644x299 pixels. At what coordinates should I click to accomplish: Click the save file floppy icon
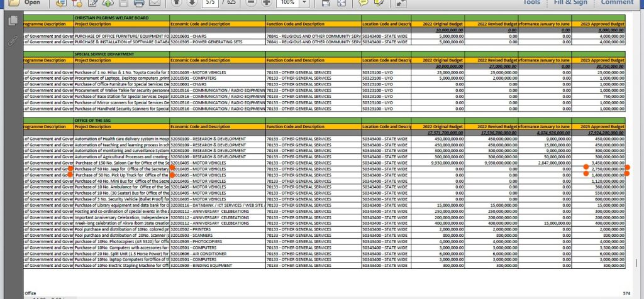123,3
